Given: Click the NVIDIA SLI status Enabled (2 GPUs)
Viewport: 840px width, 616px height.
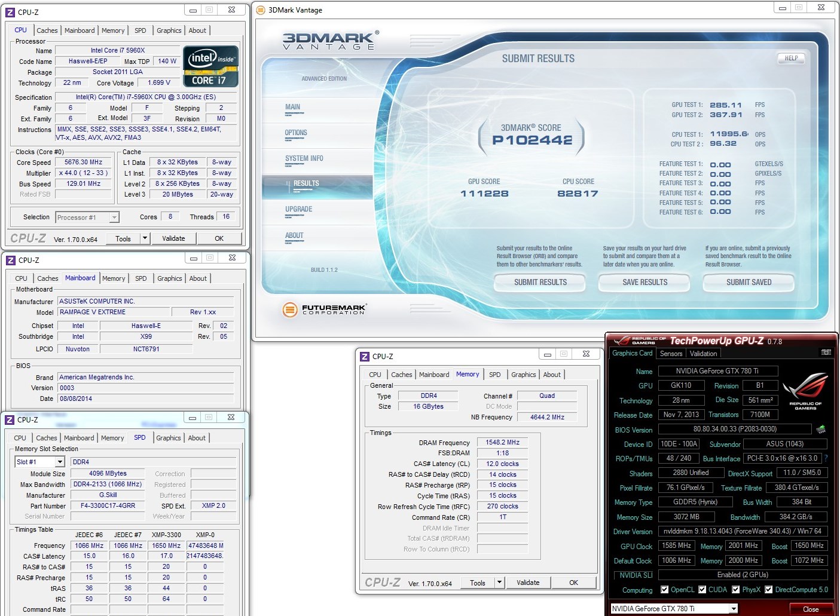Looking at the screenshot, I should (743, 575).
